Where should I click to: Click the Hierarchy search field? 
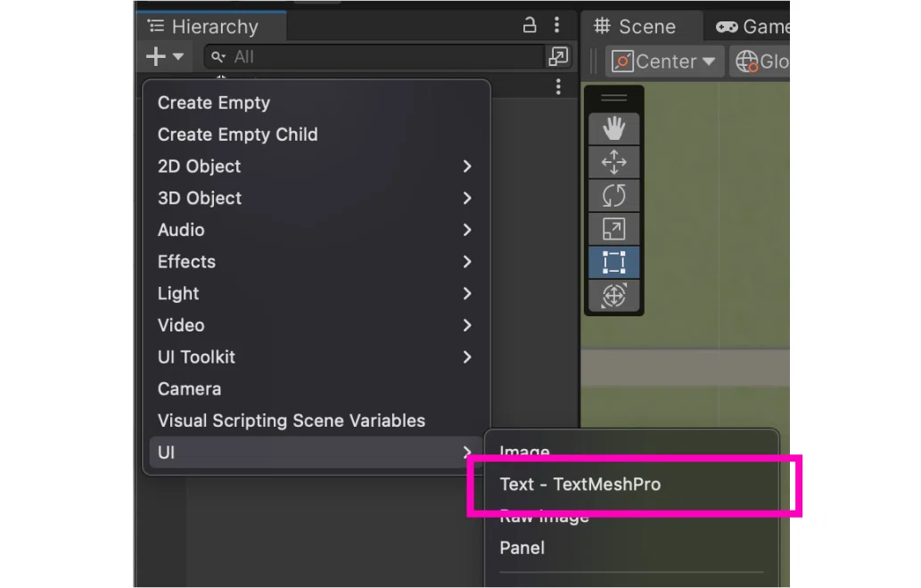click(383, 57)
